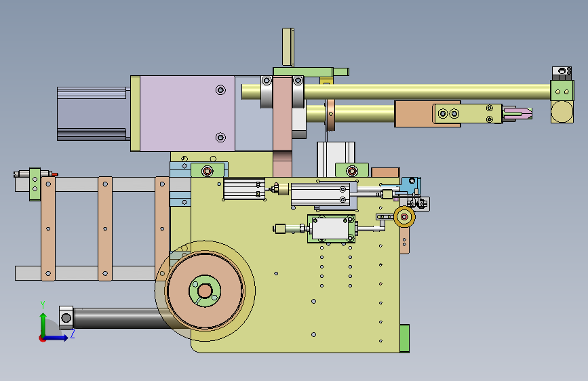The image size is (588, 381).
Task: Select the blue bracket at the plate's right edge
Action: coord(410,186)
